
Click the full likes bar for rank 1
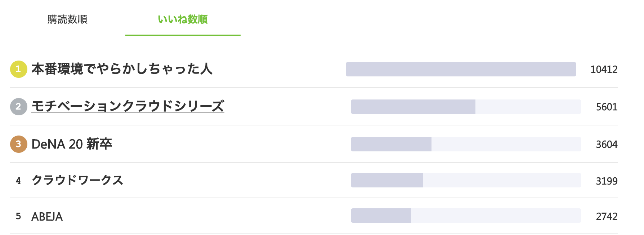point(461,69)
